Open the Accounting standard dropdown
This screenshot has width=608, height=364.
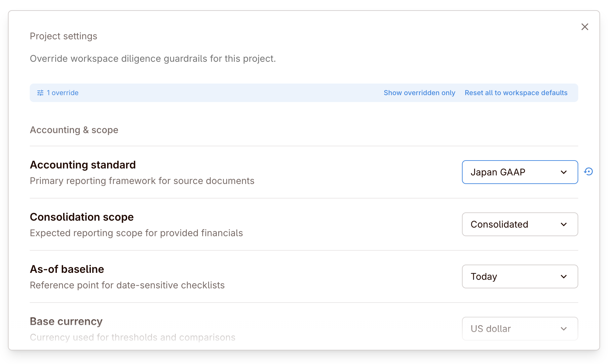(519, 172)
